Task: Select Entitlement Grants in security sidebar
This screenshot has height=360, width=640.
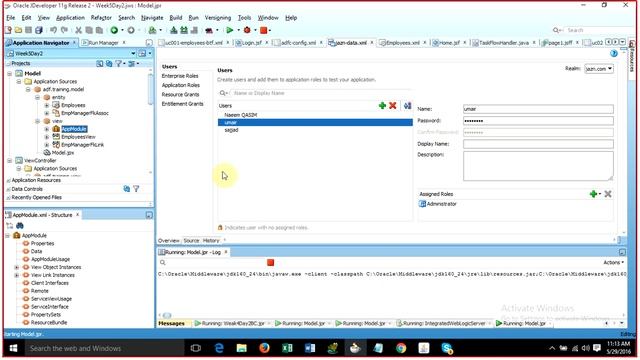Action: pos(182,104)
